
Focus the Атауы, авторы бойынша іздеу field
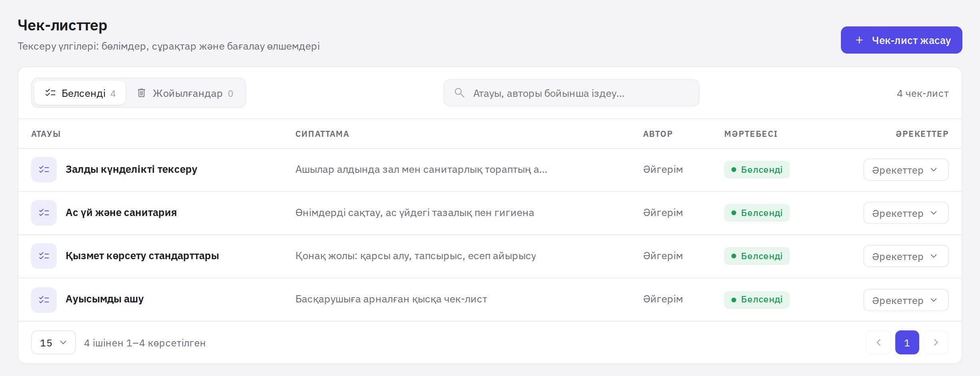point(571,93)
